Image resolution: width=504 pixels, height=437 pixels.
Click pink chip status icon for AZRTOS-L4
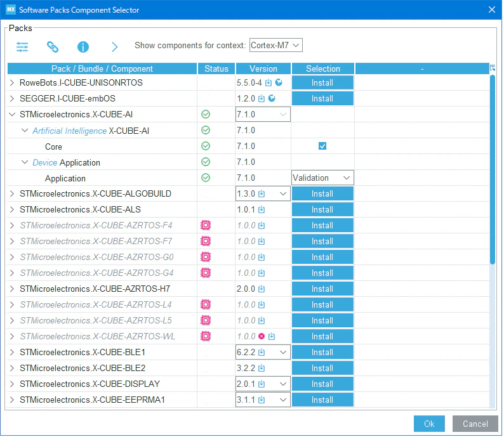(206, 304)
